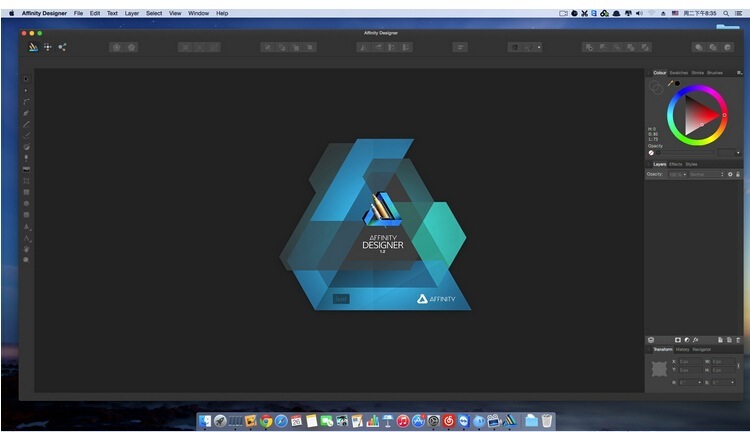
Task: Open the Alignment toolbar button
Action: point(460,47)
